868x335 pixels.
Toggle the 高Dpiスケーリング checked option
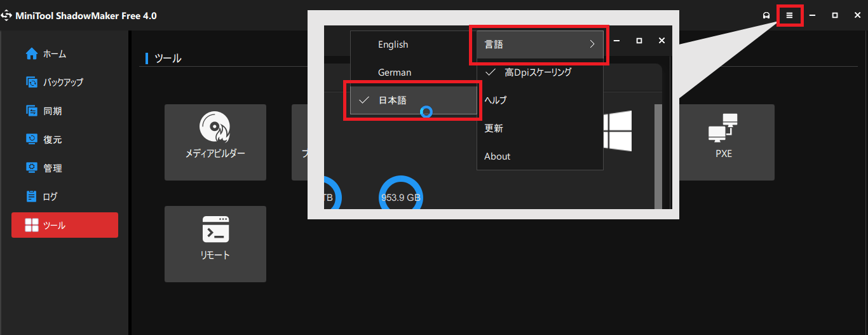[x=538, y=72]
